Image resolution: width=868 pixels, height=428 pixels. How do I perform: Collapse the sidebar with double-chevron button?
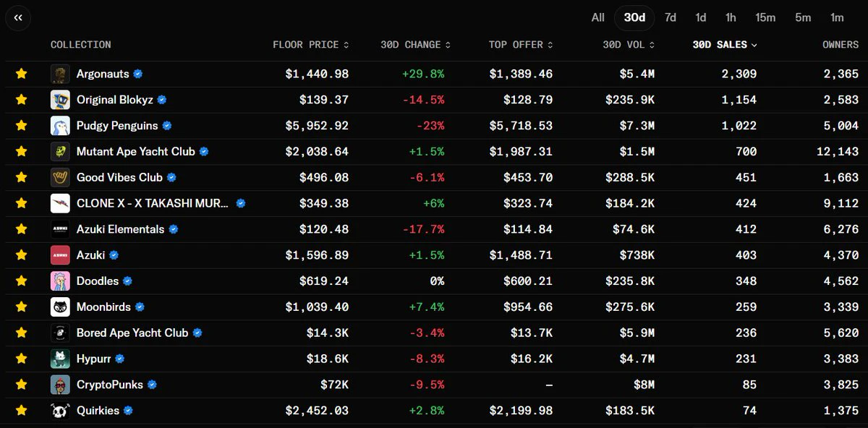[18, 17]
